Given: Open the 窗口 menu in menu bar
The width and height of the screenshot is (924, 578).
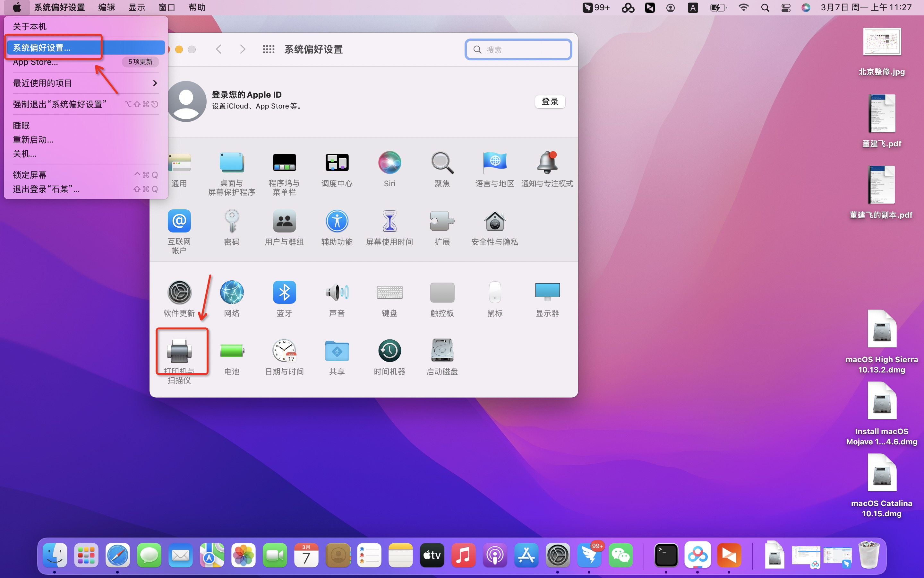Looking at the screenshot, I should point(167,7).
